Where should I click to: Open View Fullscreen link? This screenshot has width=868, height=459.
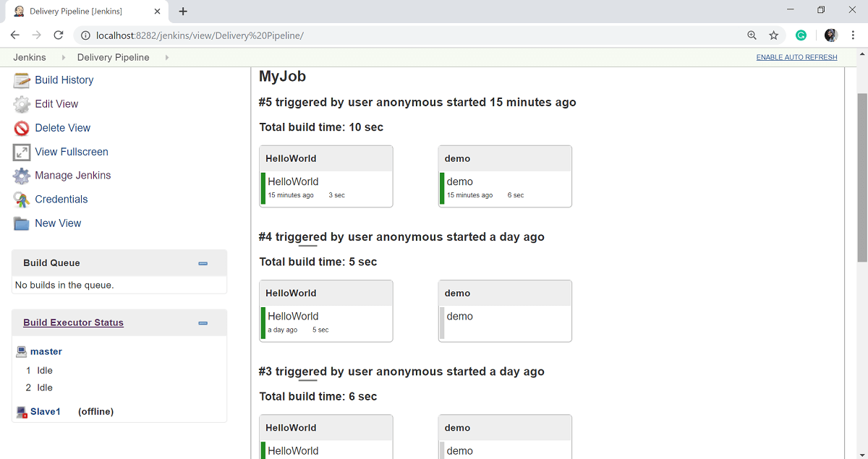[x=72, y=152]
